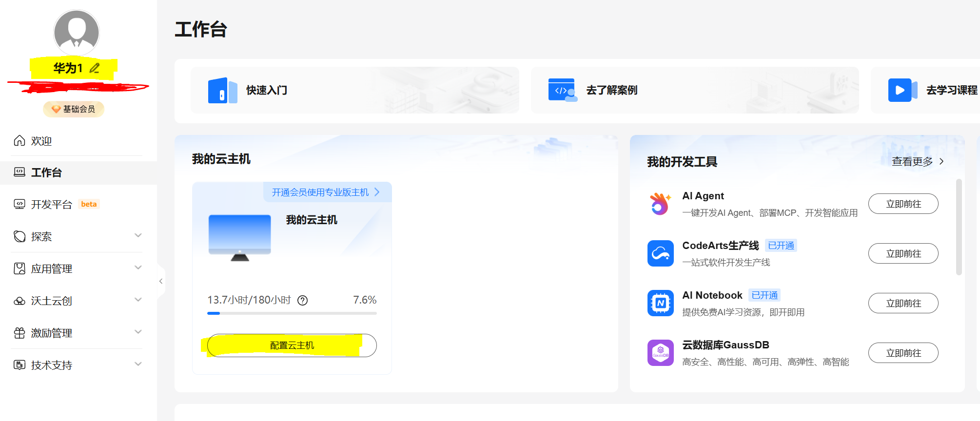
Task: Click the 7.6% usage percentage
Action: (x=365, y=300)
